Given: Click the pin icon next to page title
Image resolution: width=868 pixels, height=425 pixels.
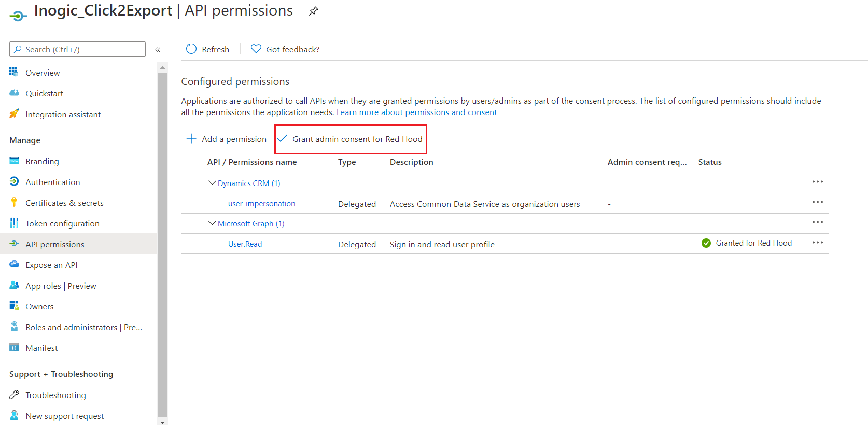Looking at the screenshot, I should pos(314,11).
